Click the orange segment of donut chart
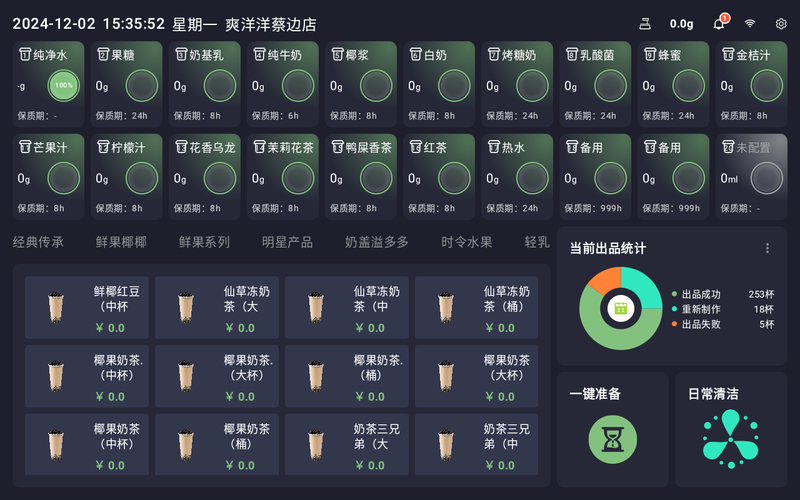This screenshot has width=800, height=500. pos(607,279)
